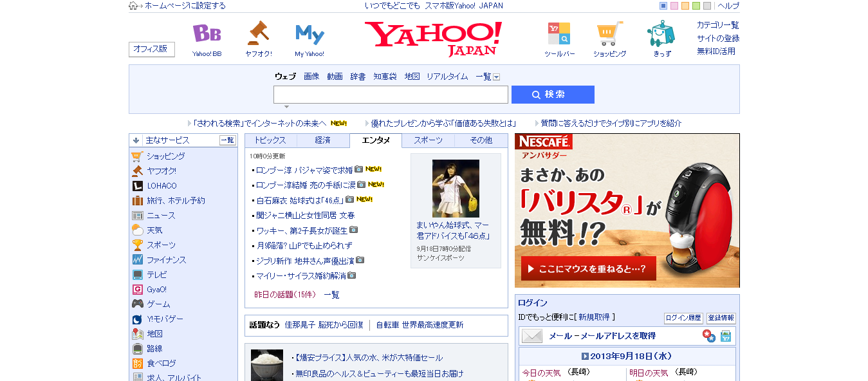Select the 動画 search type
Screen dimensions: 868x381
coord(335,77)
